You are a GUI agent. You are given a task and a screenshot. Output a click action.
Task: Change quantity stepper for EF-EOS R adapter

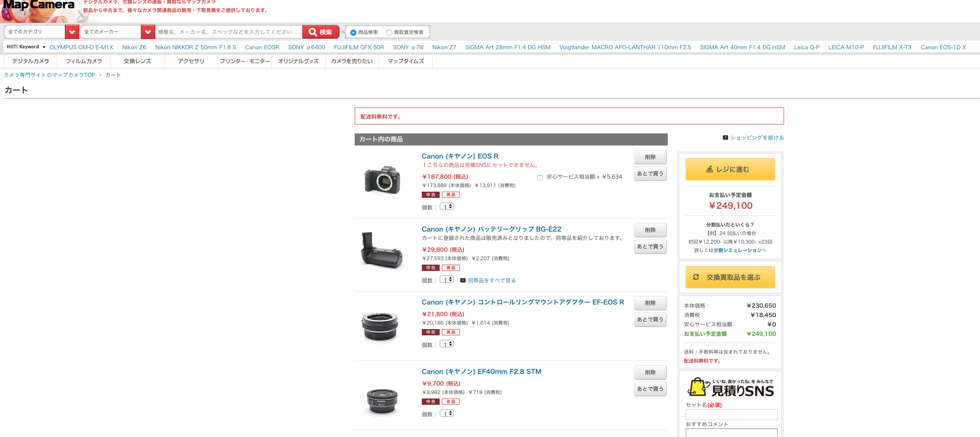pyautogui.click(x=447, y=344)
